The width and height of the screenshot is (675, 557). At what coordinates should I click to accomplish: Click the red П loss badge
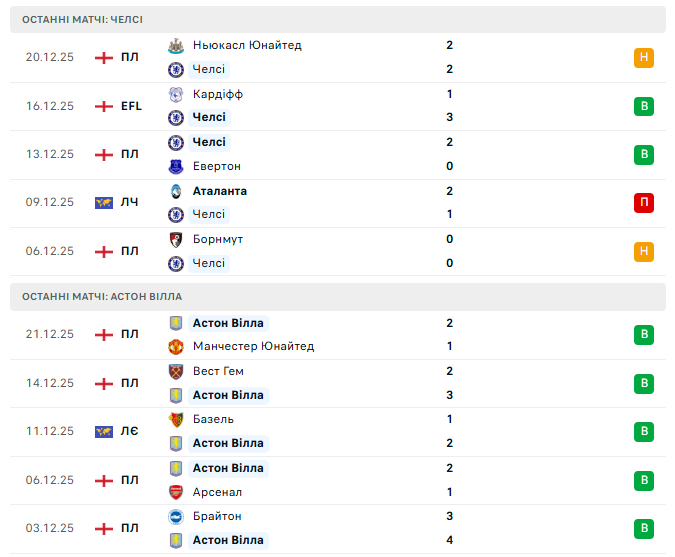click(x=643, y=203)
